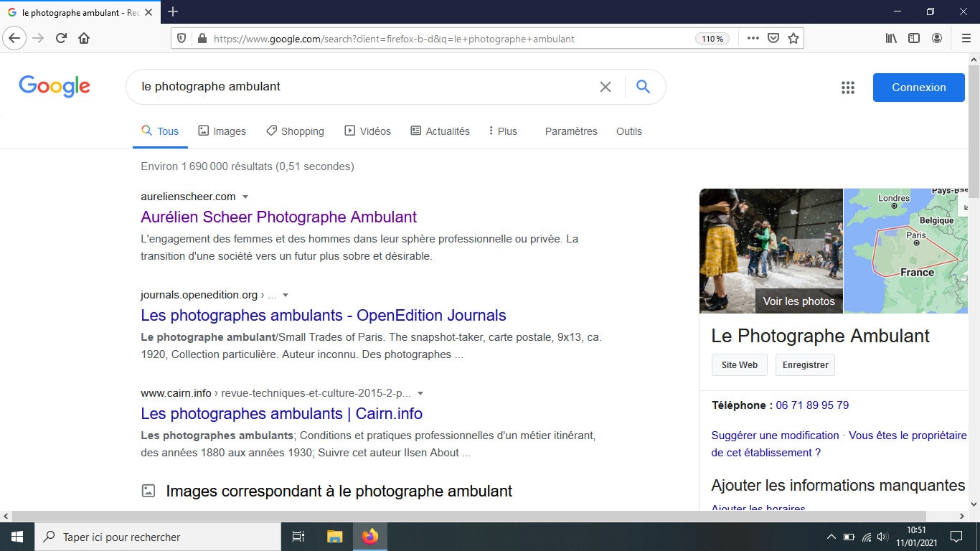This screenshot has height=551, width=980.
Task: Go to the Firefox home page icon
Action: coord(84,38)
